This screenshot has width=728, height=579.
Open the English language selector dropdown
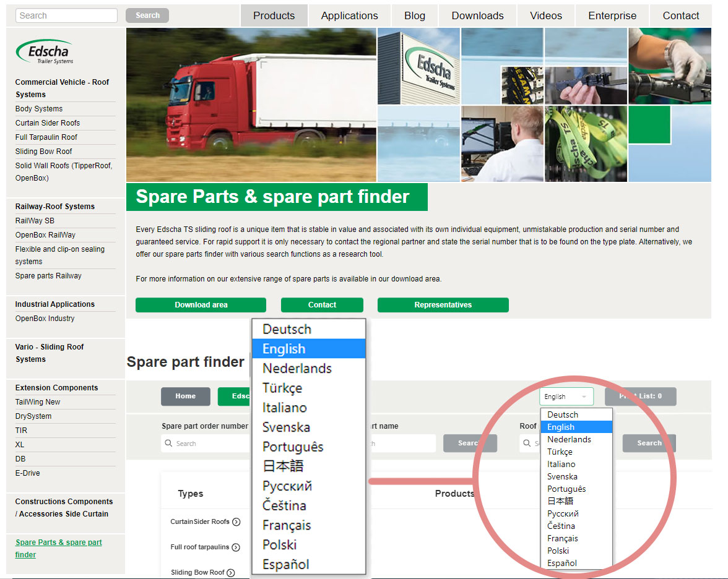click(566, 397)
